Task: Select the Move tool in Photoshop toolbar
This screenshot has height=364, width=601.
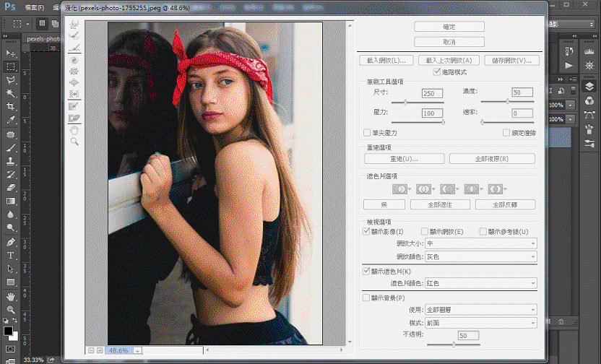Action: point(11,53)
